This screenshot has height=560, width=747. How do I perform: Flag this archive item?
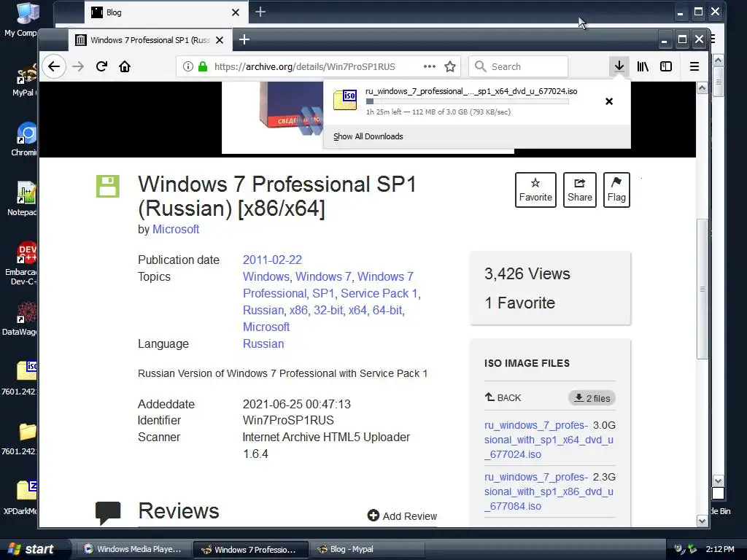616,190
